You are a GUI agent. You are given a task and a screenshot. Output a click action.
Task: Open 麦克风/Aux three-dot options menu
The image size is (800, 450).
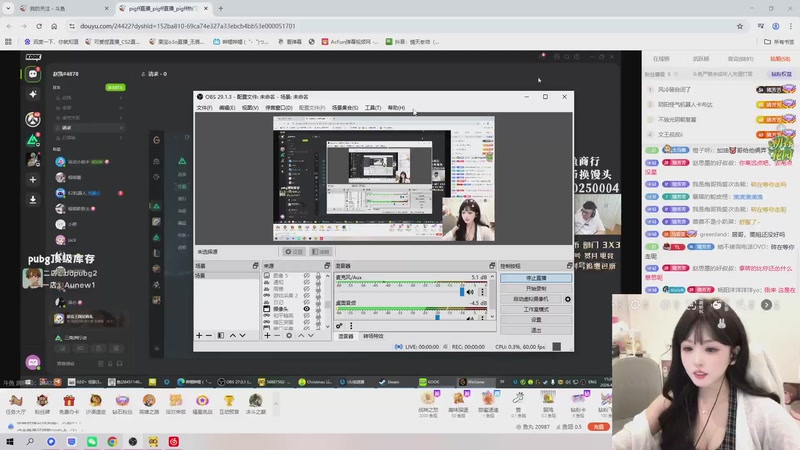point(482,292)
